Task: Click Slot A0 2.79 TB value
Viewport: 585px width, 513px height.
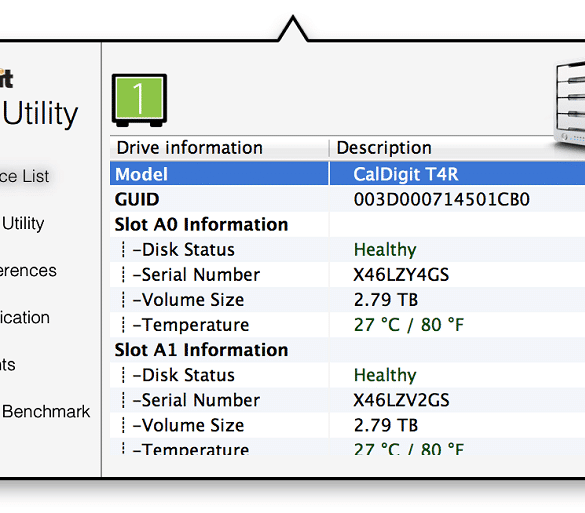Action: click(x=386, y=300)
